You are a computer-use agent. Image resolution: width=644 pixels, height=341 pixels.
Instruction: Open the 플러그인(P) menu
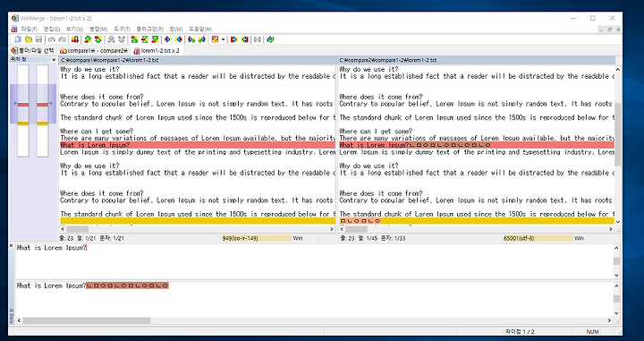pos(150,30)
